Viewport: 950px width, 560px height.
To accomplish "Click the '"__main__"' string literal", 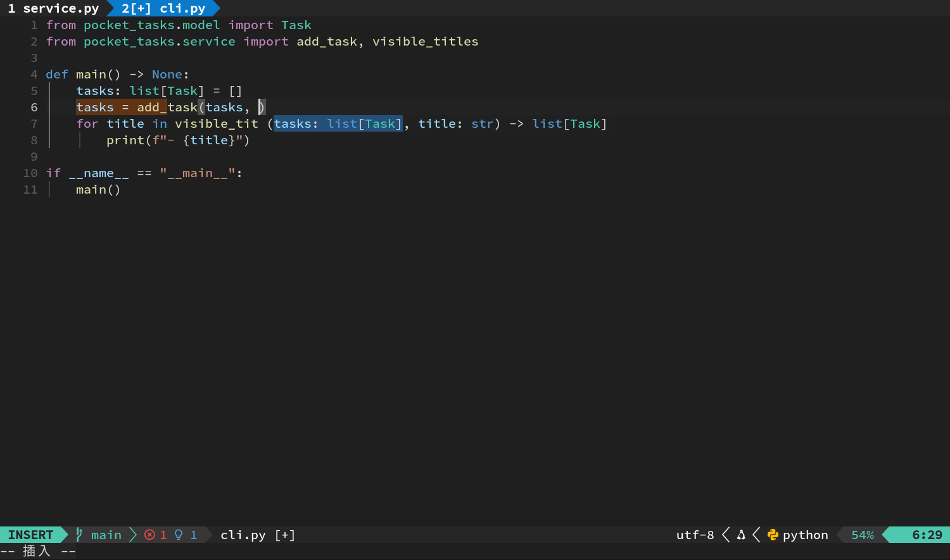I will coord(198,173).
